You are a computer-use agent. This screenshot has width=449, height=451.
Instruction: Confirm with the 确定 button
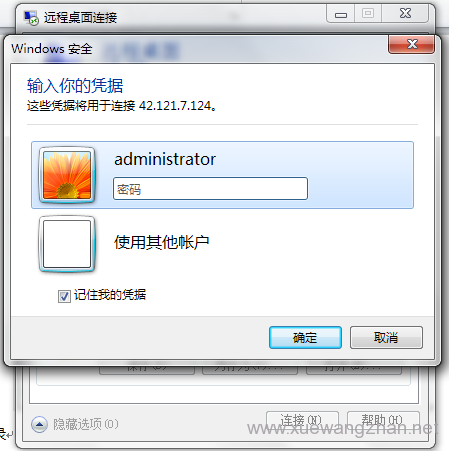tap(305, 338)
